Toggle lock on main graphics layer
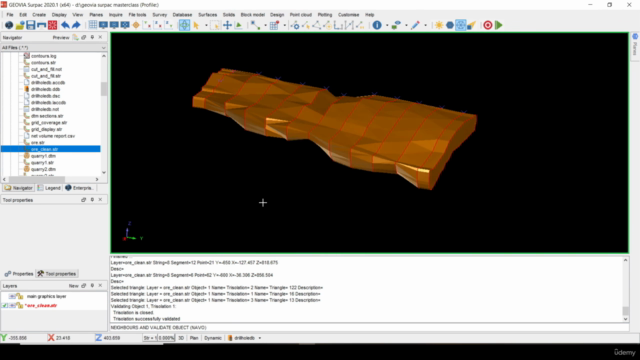 click(x=20, y=296)
